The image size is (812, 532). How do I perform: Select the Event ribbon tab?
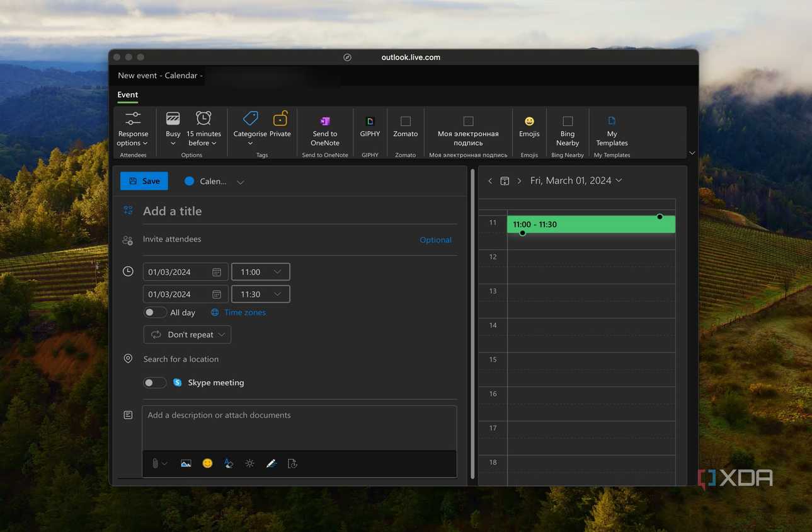tap(128, 95)
